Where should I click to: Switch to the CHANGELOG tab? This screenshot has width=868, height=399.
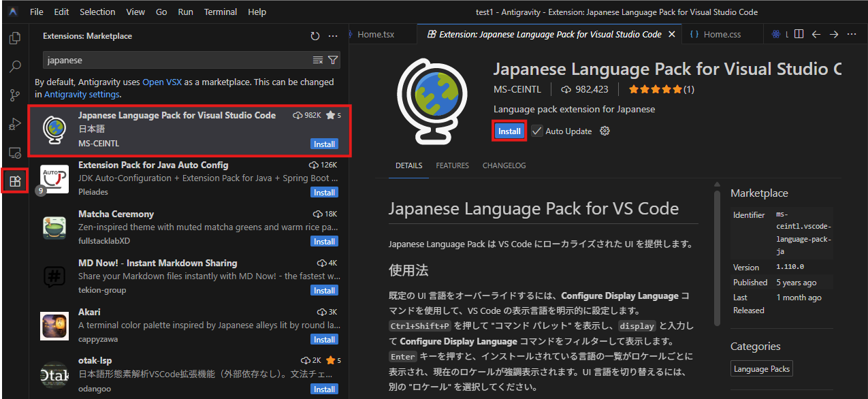click(x=504, y=165)
